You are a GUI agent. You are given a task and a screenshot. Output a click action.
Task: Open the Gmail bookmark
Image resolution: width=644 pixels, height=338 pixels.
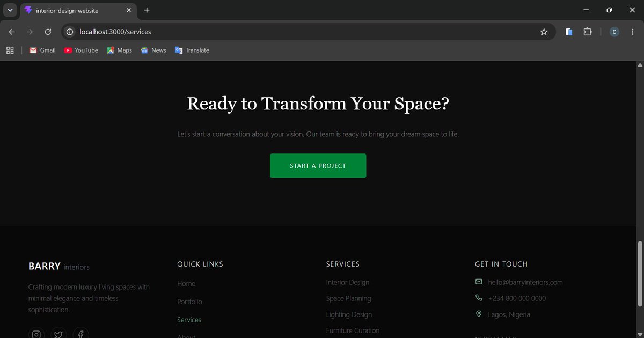click(42, 50)
